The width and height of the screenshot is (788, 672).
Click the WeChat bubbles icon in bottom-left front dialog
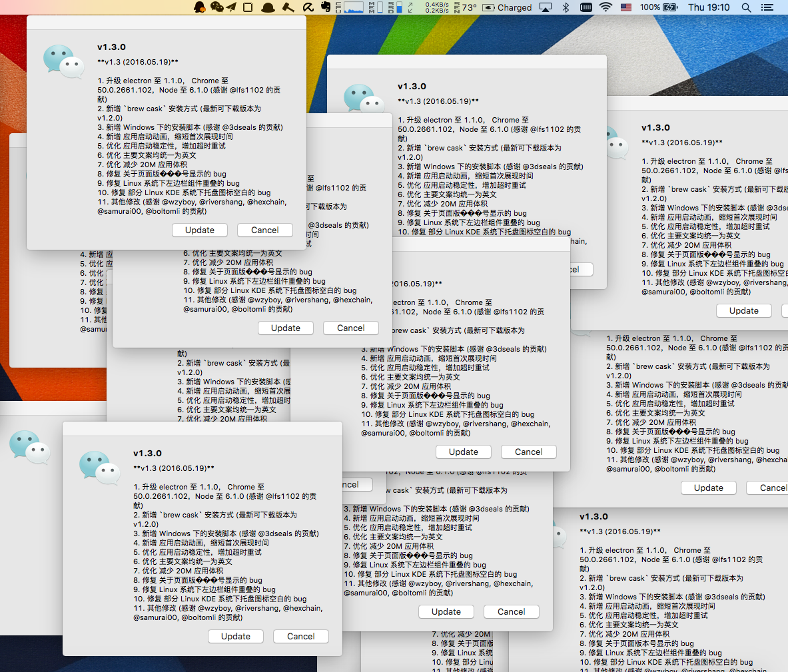pos(100,468)
